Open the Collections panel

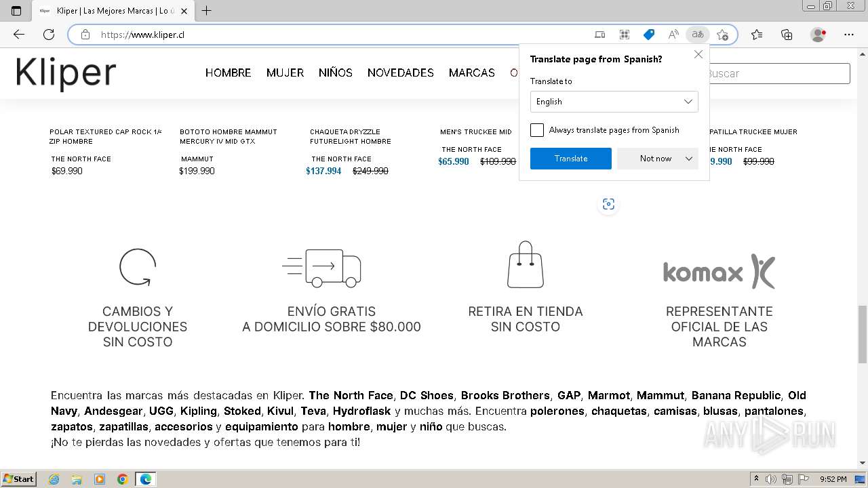pyautogui.click(x=787, y=35)
